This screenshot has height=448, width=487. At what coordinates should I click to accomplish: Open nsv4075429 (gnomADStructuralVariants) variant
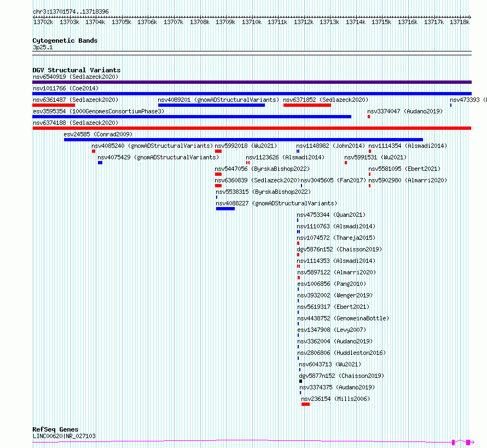[x=158, y=157]
